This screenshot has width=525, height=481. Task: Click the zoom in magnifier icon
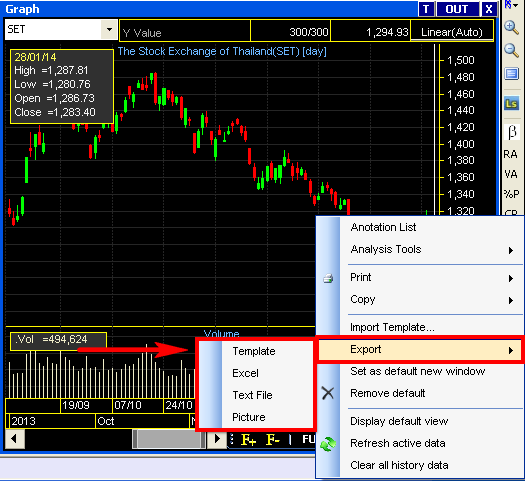[x=511, y=27]
